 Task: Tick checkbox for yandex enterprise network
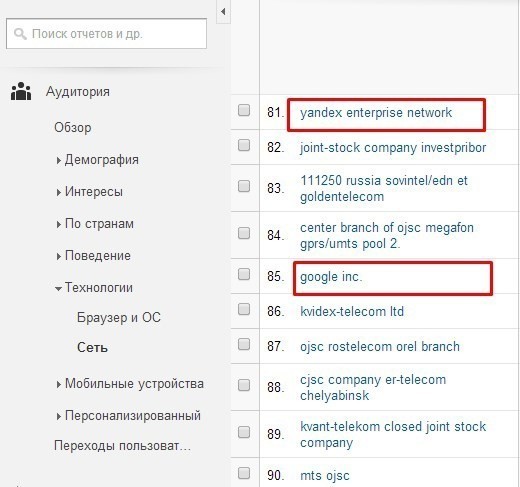pyautogui.click(x=244, y=110)
